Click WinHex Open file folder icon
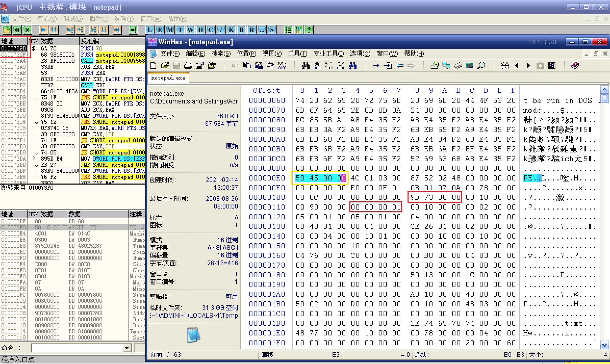 click(165, 66)
